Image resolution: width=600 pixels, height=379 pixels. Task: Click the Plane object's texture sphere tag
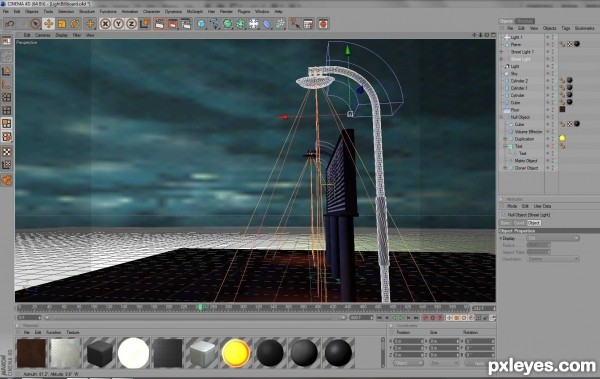click(577, 44)
